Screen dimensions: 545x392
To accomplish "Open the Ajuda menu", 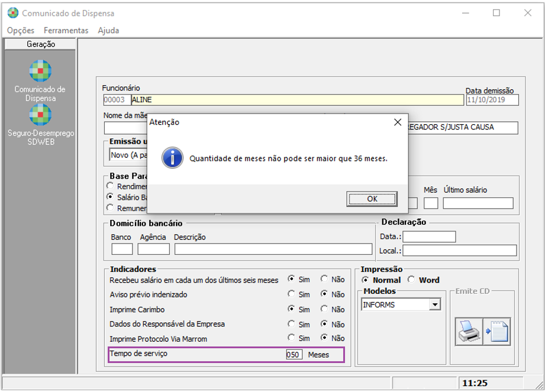I will tap(108, 31).
